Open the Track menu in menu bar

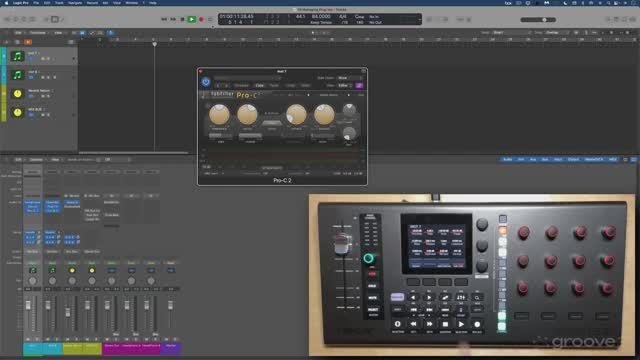[59, 2]
